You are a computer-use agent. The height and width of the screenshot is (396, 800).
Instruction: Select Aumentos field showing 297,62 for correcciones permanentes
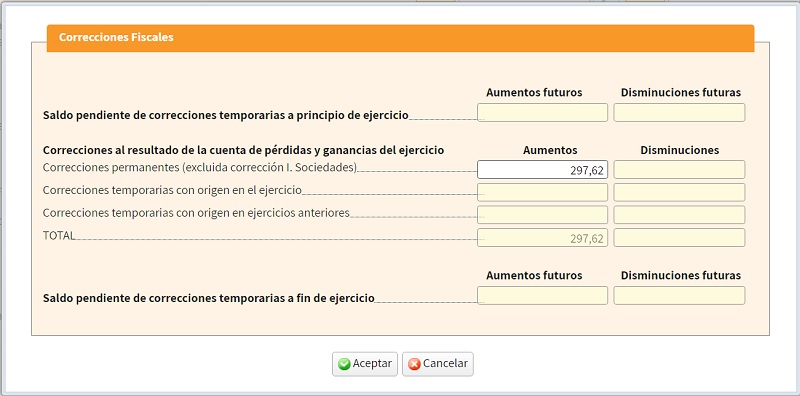click(x=542, y=169)
